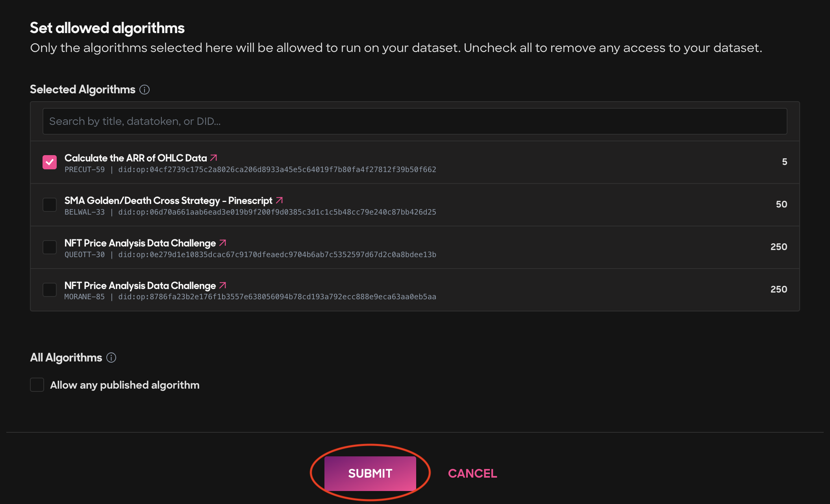Check the MORANE-85 NFT Price Analysis checkbox
The image size is (830, 504).
[50, 289]
